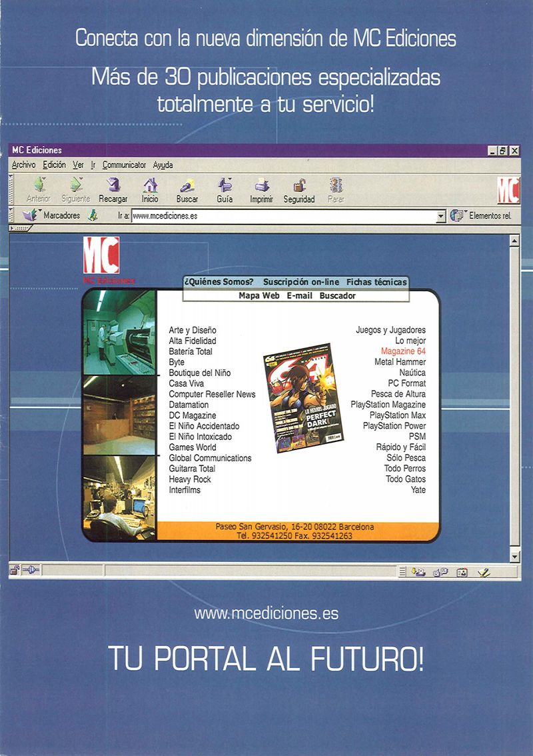
Task: Open the Alta Fidelidad publication
Action: click(193, 341)
